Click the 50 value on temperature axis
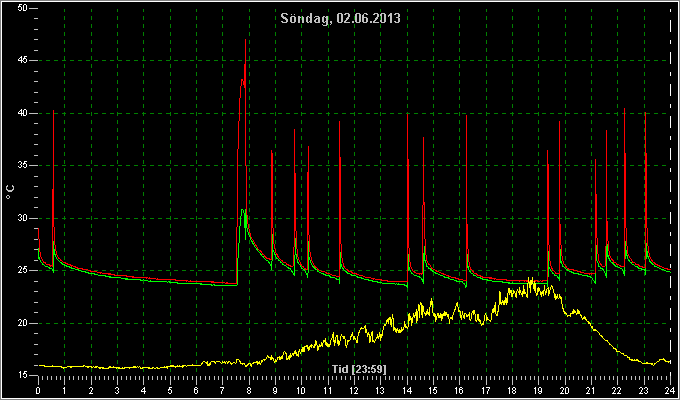This screenshot has height=400, width=680. pyautogui.click(x=24, y=8)
